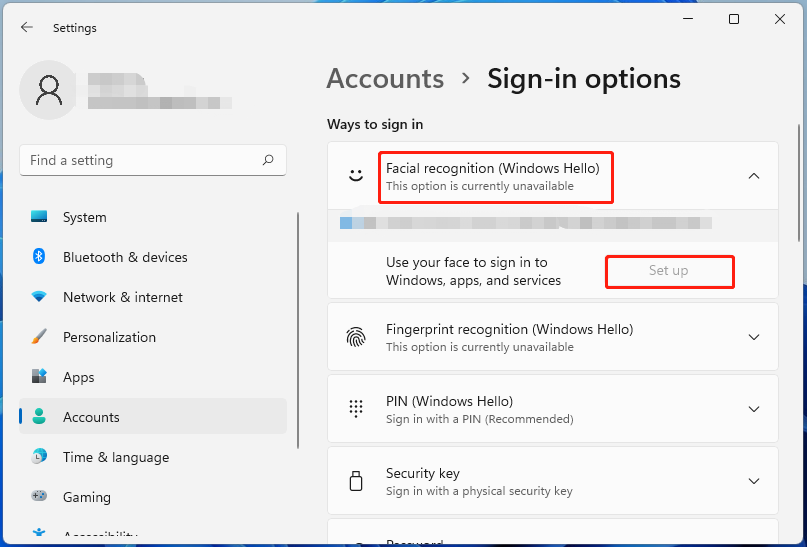
Task: Open Apps settings category
Action: (x=153, y=377)
